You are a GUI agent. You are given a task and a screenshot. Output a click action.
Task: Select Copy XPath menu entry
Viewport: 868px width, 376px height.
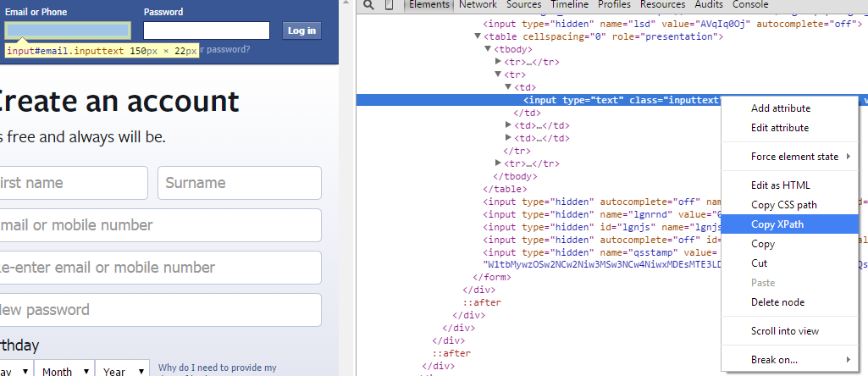[790, 224]
